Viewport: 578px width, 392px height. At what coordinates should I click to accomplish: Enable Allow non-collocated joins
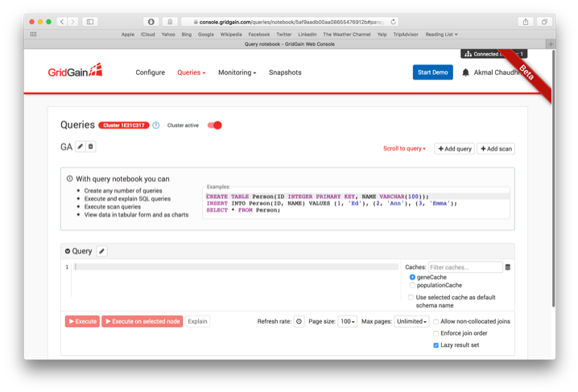(436, 322)
